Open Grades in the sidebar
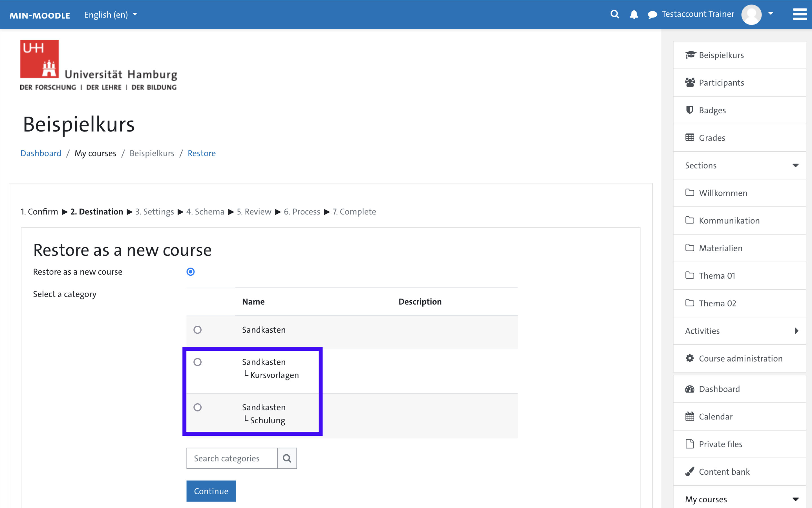 [740, 138]
